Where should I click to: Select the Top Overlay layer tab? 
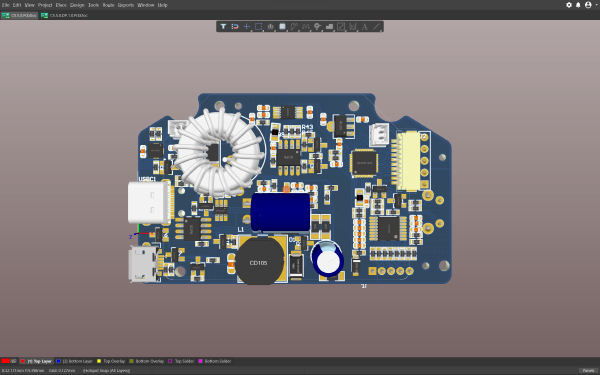point(111,361)
